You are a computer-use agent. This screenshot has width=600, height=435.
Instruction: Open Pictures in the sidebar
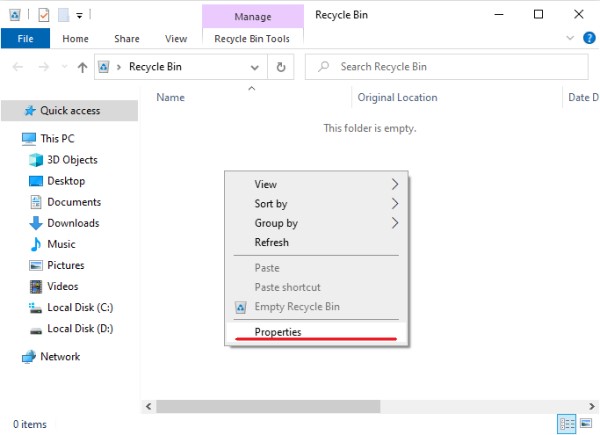tap(65, 265)
